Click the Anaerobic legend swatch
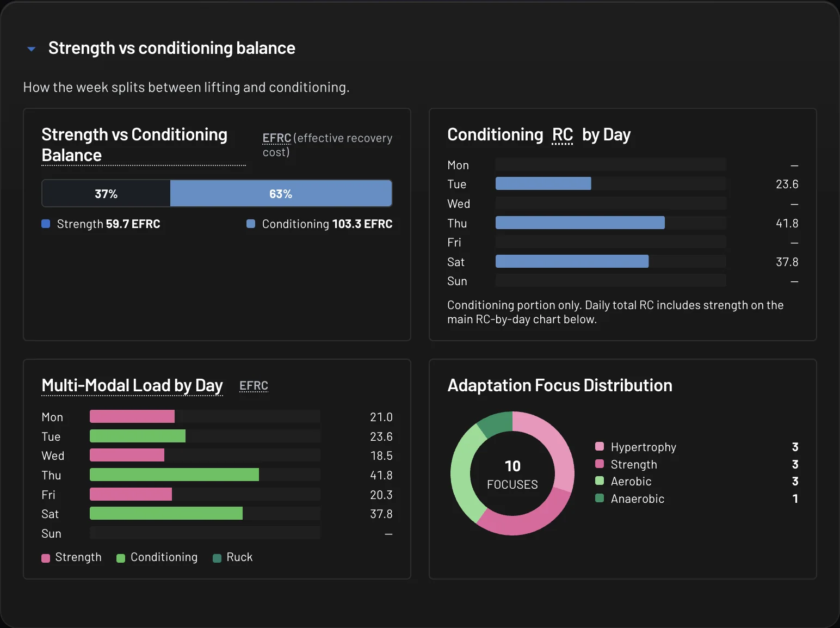This screenshot has width=840, height=628. click(x=600, y=498)
